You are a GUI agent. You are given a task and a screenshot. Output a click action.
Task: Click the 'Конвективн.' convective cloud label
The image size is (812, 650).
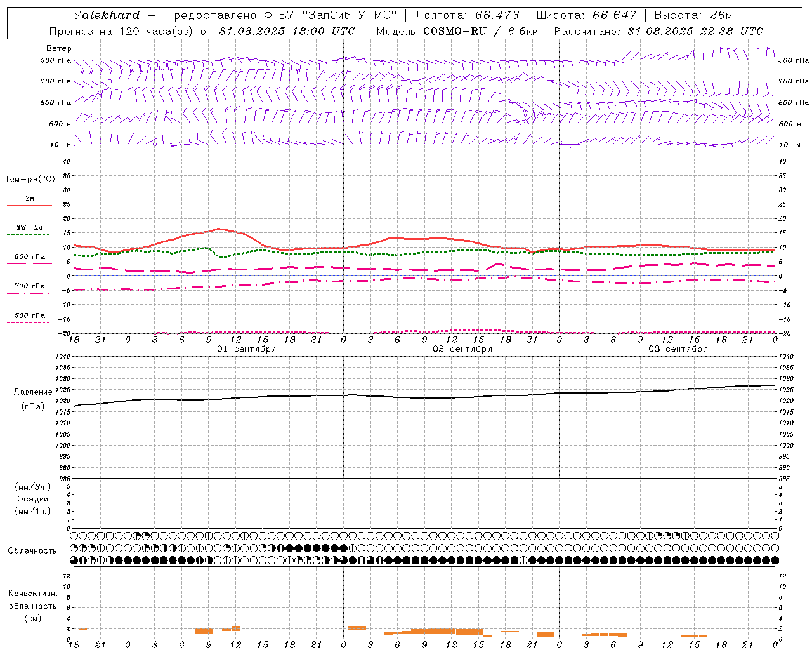(x=32, y=594)
